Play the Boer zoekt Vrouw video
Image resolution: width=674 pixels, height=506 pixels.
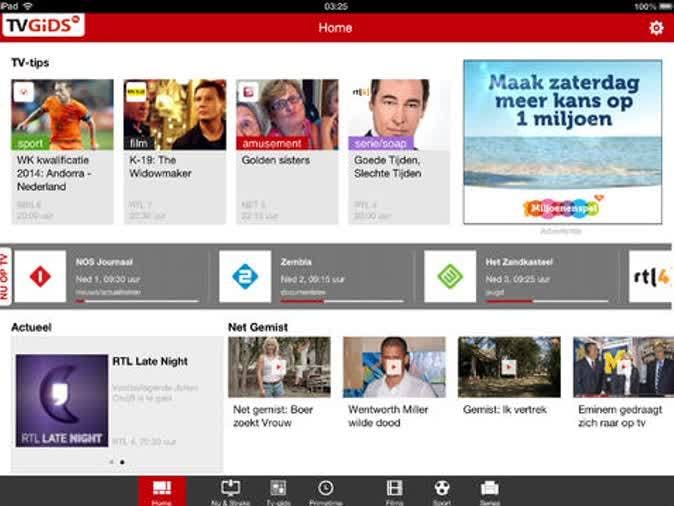tap(279, 367)
